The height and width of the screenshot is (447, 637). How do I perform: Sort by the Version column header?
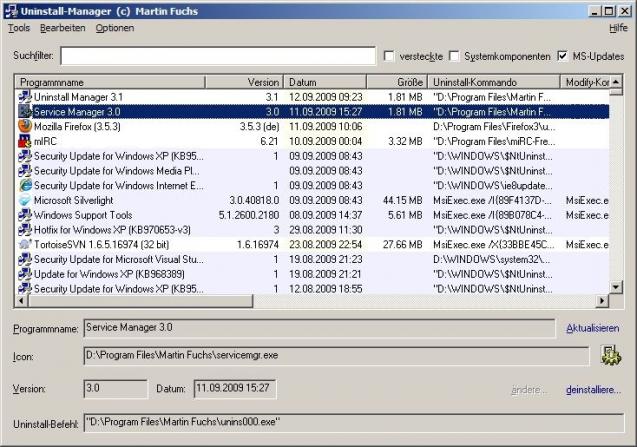click(x=244, y=82)
